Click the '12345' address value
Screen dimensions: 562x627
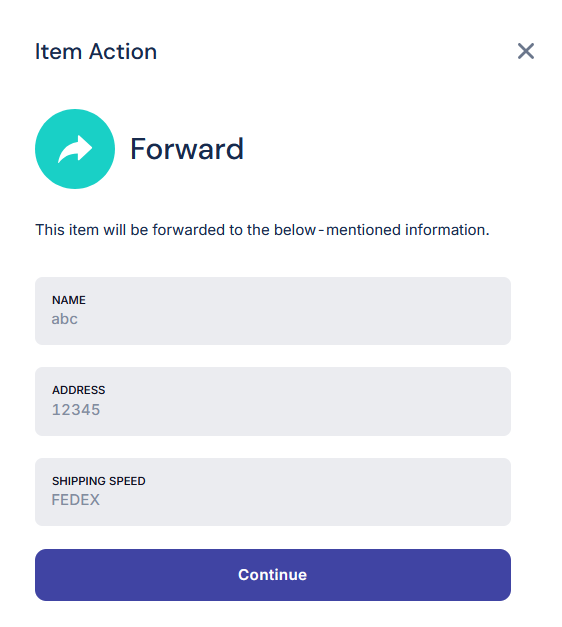[x=76, y=410]
